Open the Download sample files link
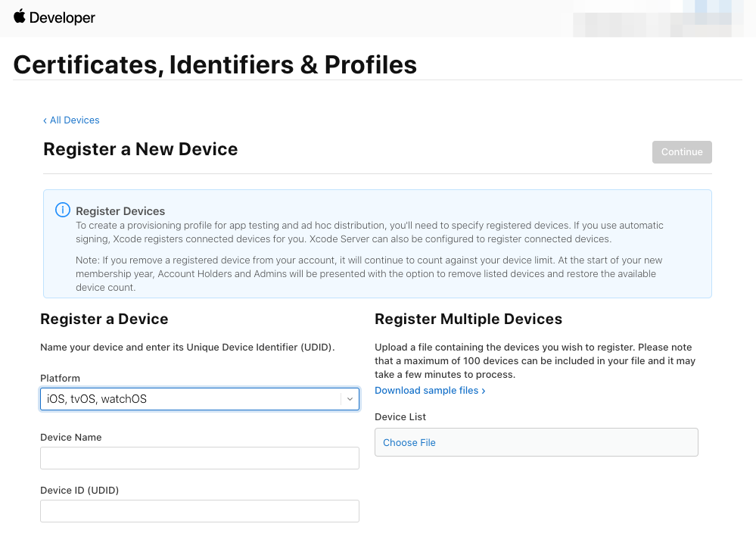This screenshot has width=756, height=555. click(x=430, y=391)
